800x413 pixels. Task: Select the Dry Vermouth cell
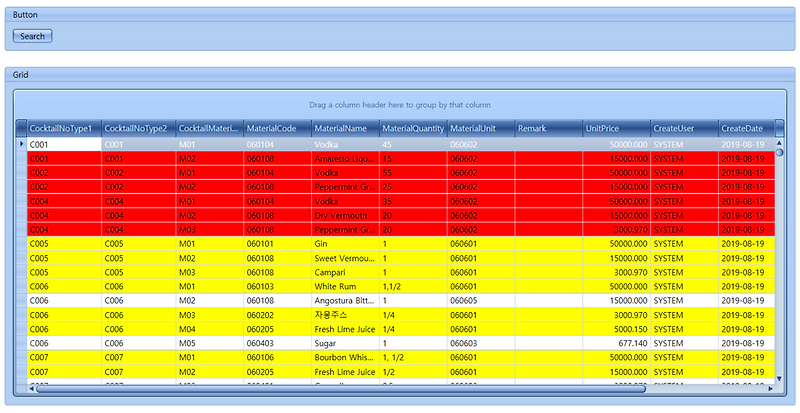pyautogui.click(x=345, y=215)
